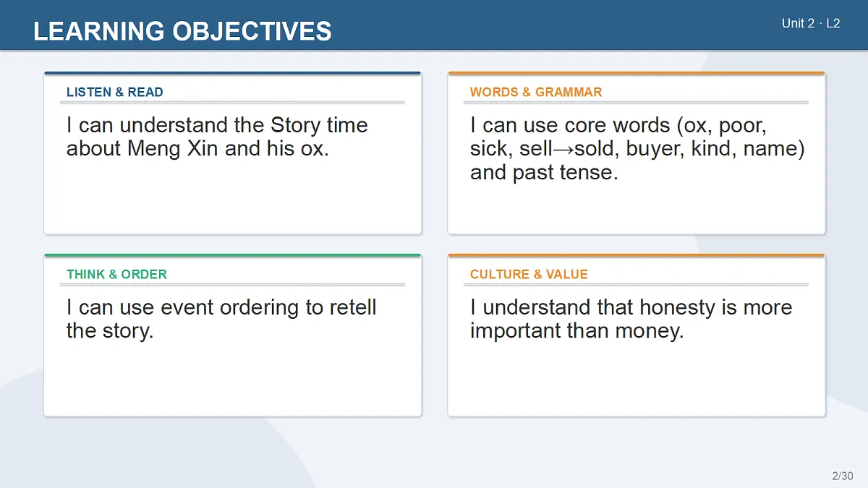Click the orange top bar of Words card
Viewport: 868px width, 488px height.
point(637,73)
